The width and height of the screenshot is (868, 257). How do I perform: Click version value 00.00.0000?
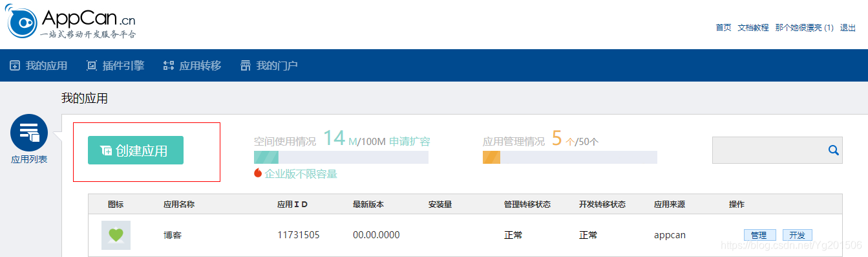[376, 235]
